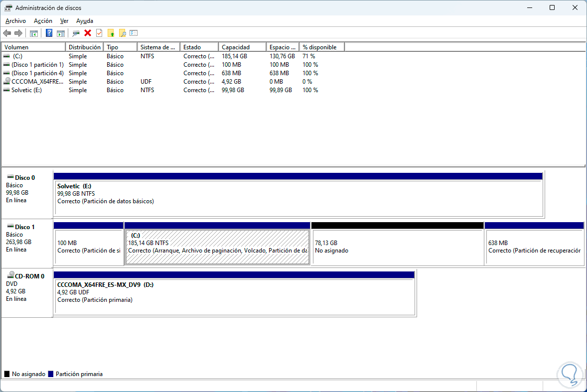Open the Archivo menu

(16, 21)
